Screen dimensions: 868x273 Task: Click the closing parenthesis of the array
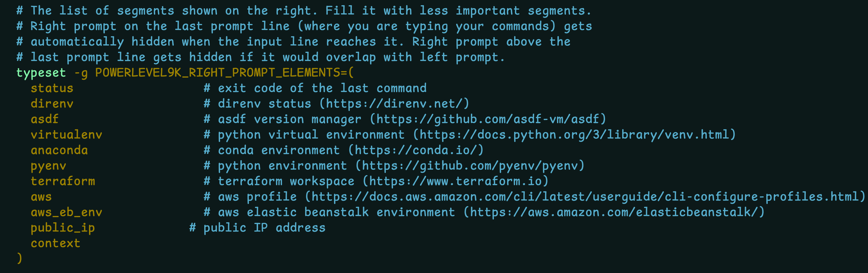(20, 258)
